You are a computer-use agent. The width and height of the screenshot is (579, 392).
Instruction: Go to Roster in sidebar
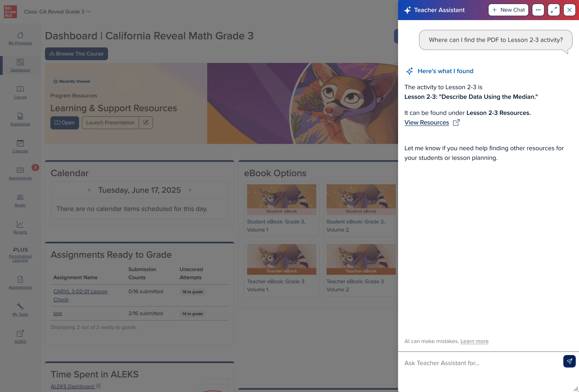(x=20, y=200)
